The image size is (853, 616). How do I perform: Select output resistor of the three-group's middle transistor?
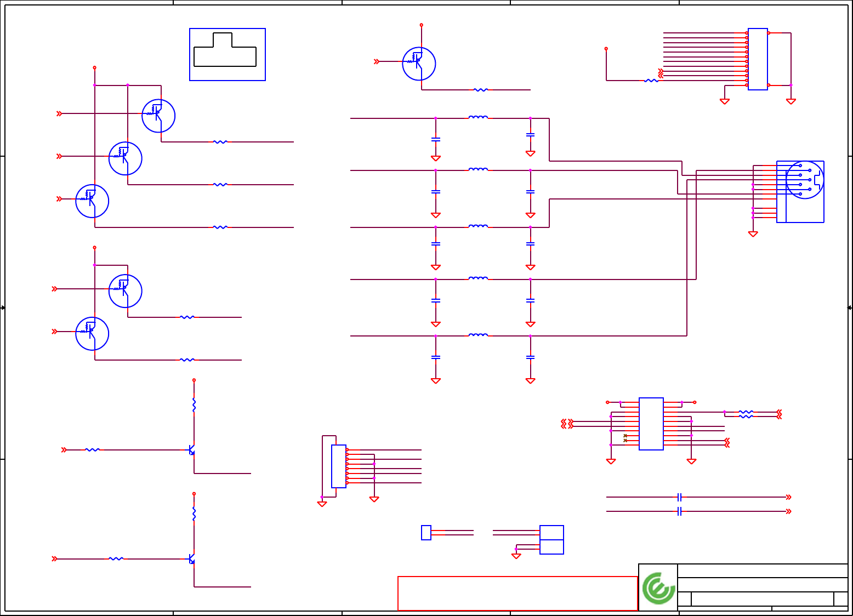[x=220, y=185]
